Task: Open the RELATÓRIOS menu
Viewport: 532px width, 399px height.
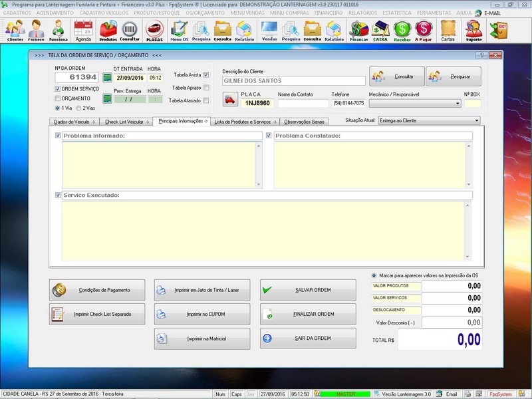Action: coord(363,13)
